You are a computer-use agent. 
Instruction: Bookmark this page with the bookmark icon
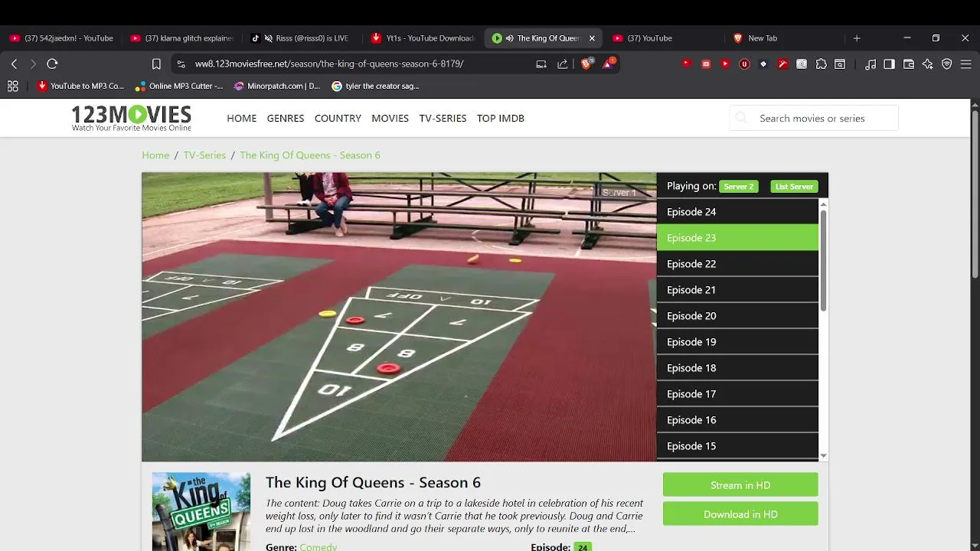[x=156, y=64]
